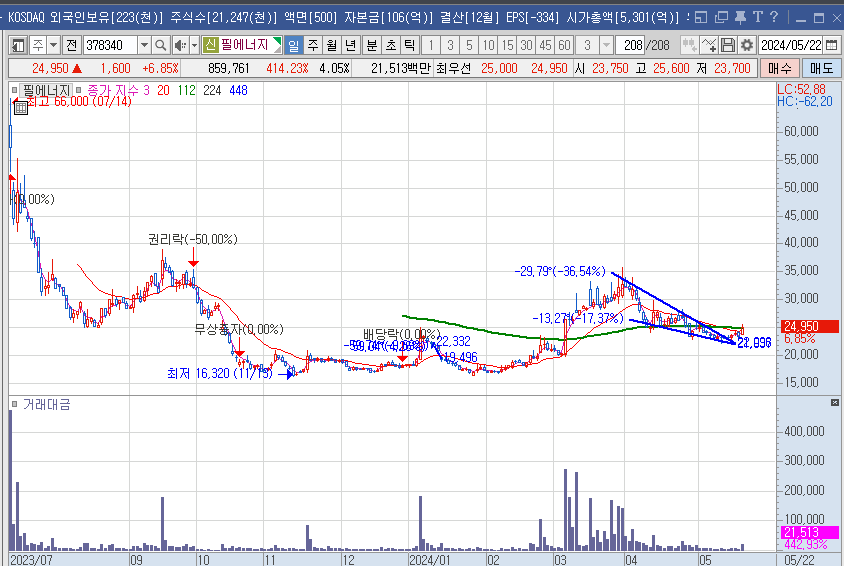Toggle the 필에너지 price series legend box
The image size is (844, 566).
(15, 90)
